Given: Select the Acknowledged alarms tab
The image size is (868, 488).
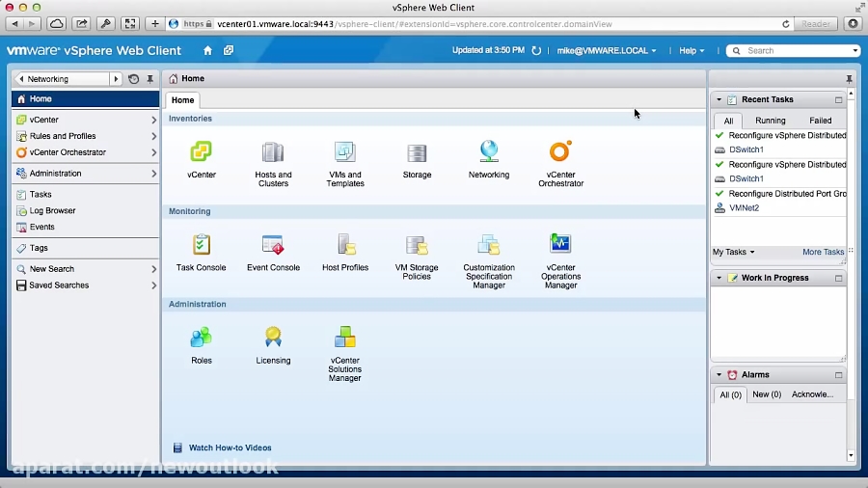Looking at the screenshot, I should tap(812, 394).
